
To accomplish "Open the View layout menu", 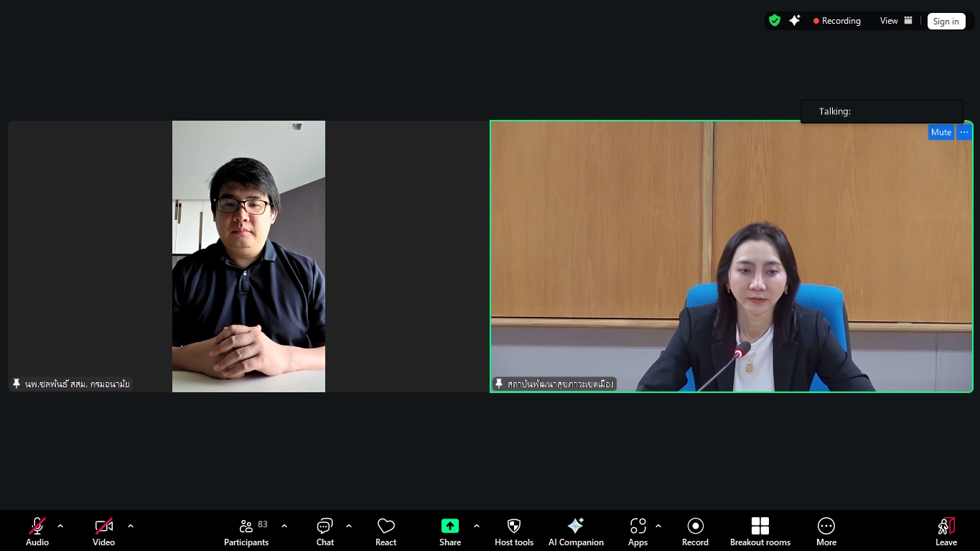I will point(896,21).
